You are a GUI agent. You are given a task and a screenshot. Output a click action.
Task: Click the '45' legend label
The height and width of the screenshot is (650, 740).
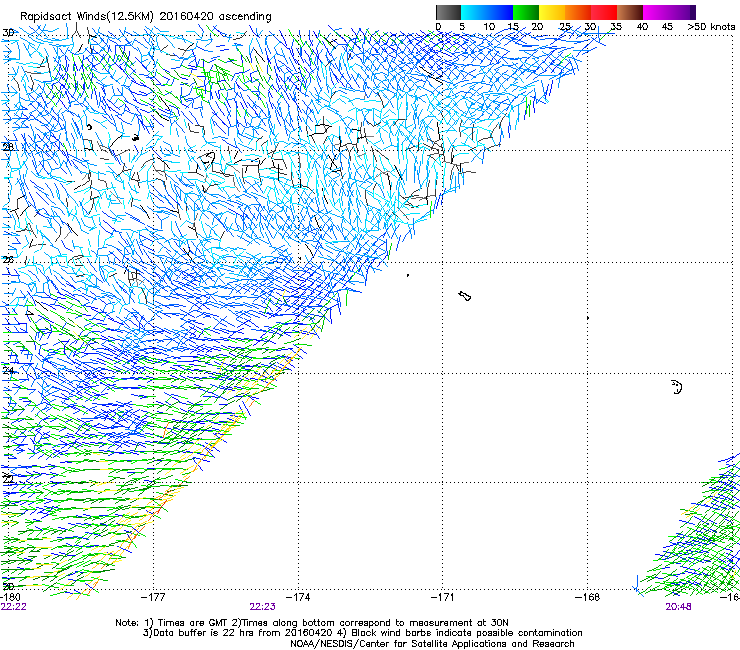[x=667, y=27]
